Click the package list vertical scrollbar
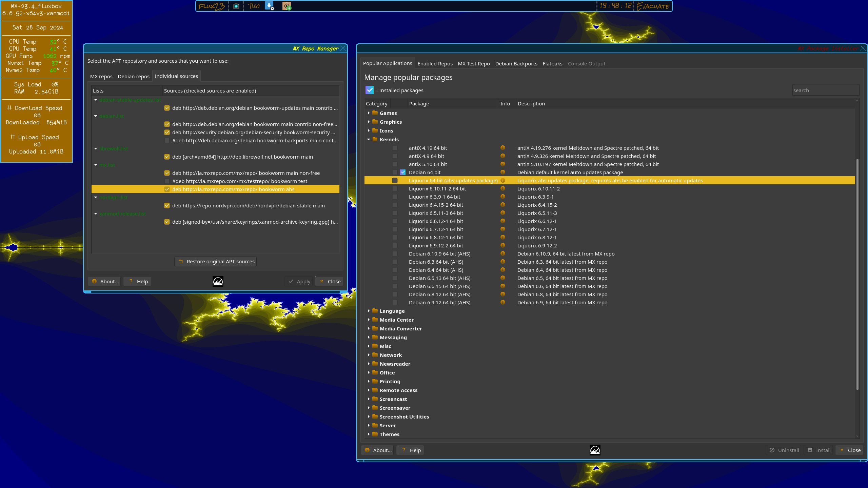Screen dimensions: 868x488 click(x=857, y=274)
